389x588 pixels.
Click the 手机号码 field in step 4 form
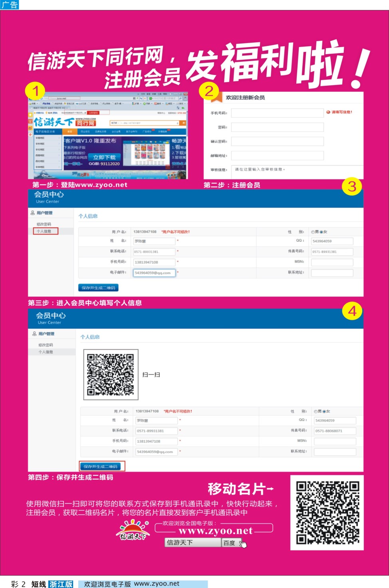click(157, 441)
